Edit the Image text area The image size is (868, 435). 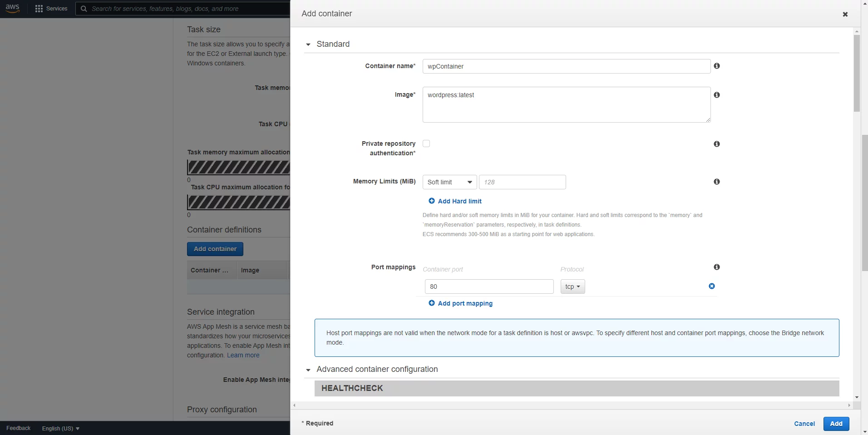tap(566, 104)
